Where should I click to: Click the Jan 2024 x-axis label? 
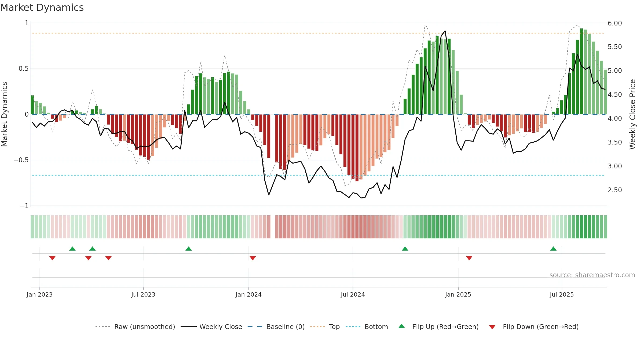click(x=249, y=294)
